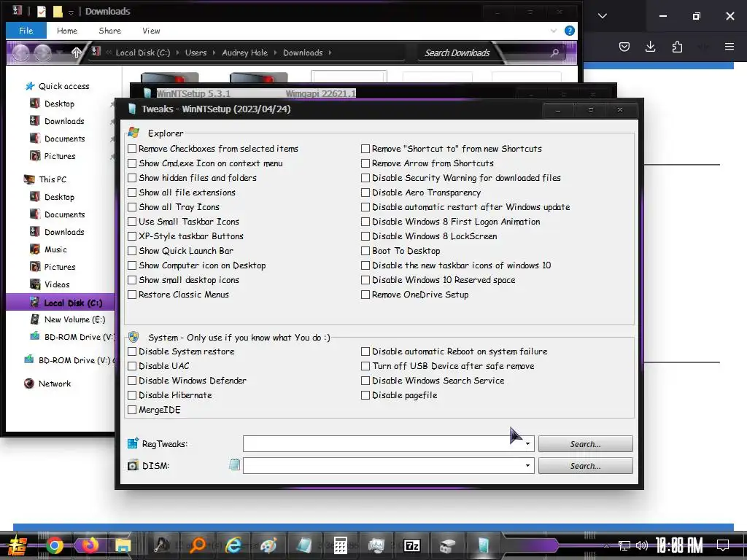Open Firefox hamburger menu
Screen dimensions: 747x560
(x=729, y=47)
